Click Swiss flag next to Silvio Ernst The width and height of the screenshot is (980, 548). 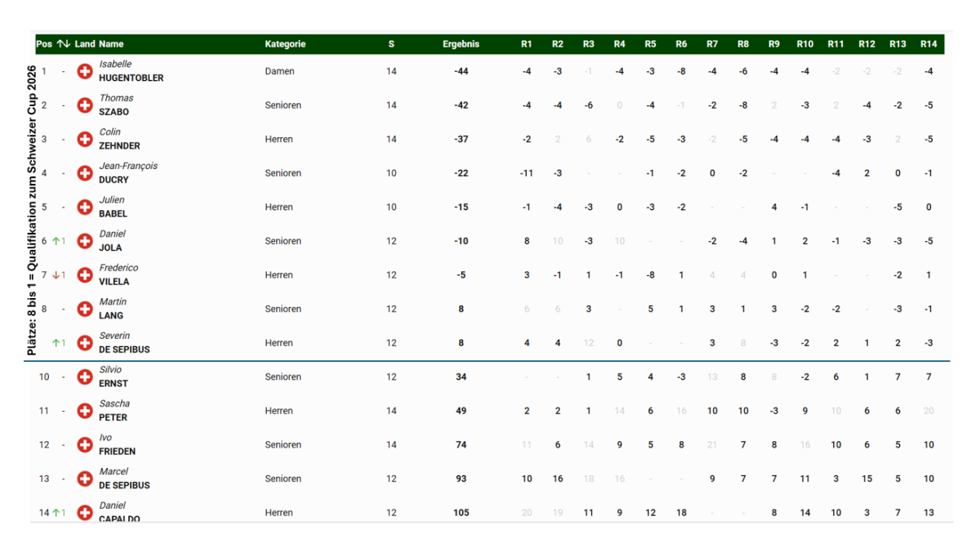point(84,377)
